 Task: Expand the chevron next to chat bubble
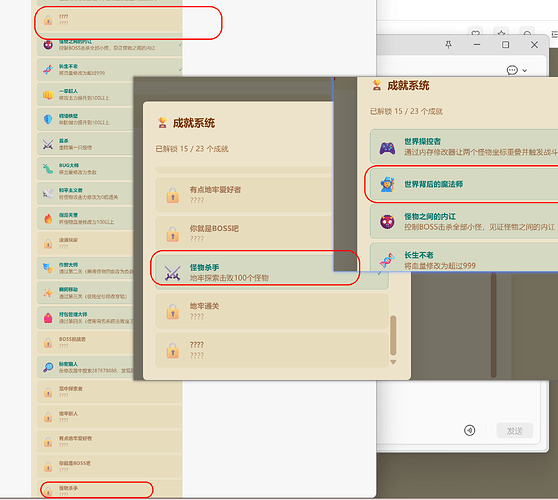coord(525,71)
